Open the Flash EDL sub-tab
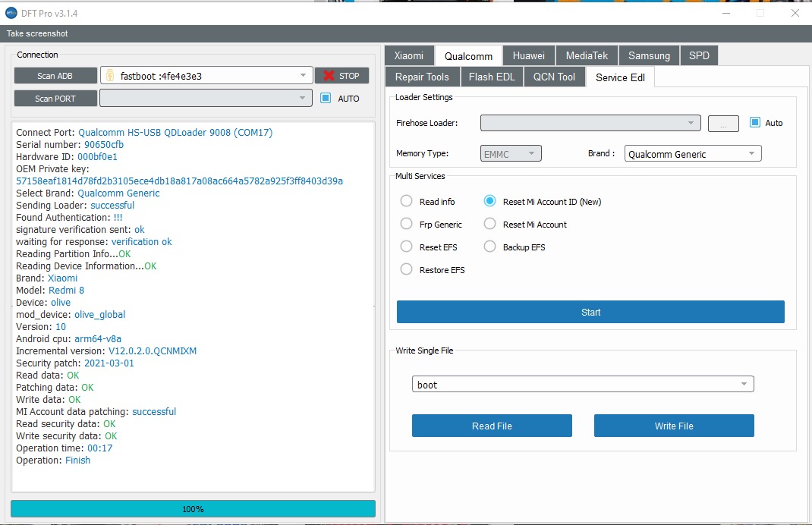The image size is (812, 525). [492, 77]
